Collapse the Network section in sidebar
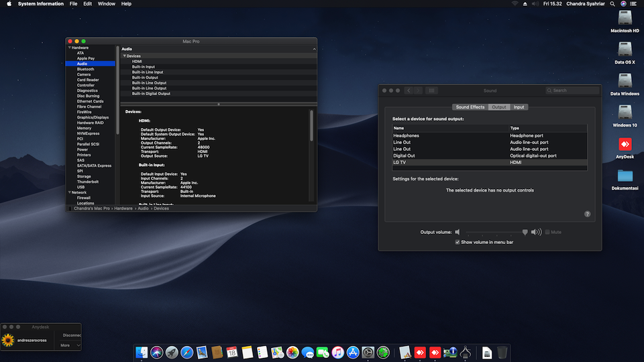This screenshot has width=644, height=362. point(69,192)
